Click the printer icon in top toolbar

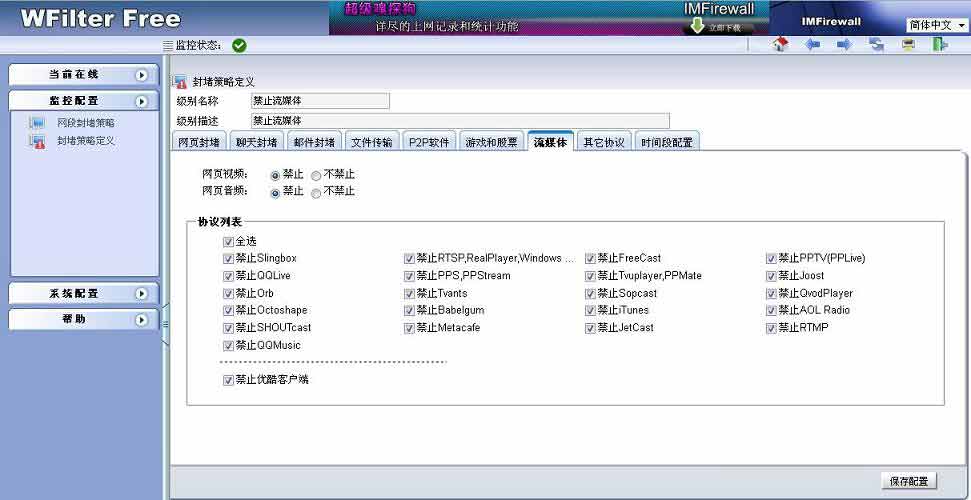(908, 44)
